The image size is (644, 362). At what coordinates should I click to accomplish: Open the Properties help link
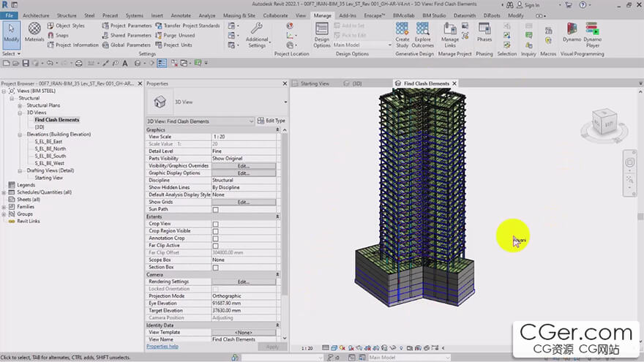(162, 347)
